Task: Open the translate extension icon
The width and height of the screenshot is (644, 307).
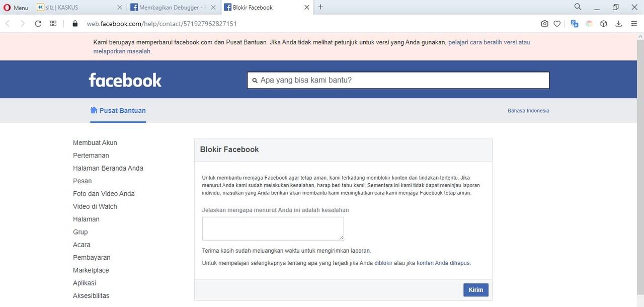Action: 575,24
